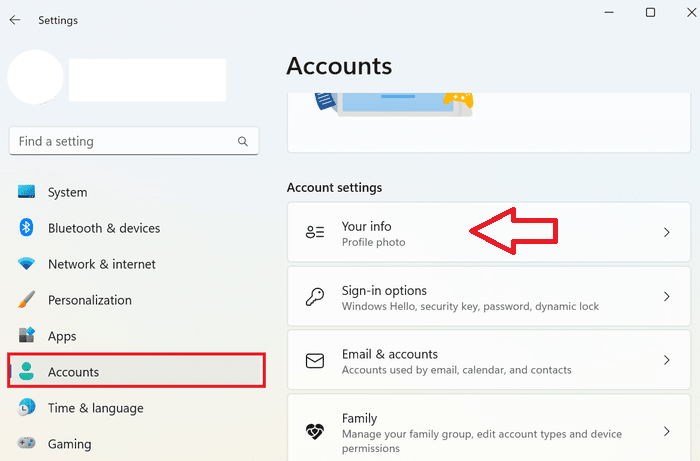Open Sign-in options card
The image size is (700, 461).
pyautogui.click(x=489, y=296)
